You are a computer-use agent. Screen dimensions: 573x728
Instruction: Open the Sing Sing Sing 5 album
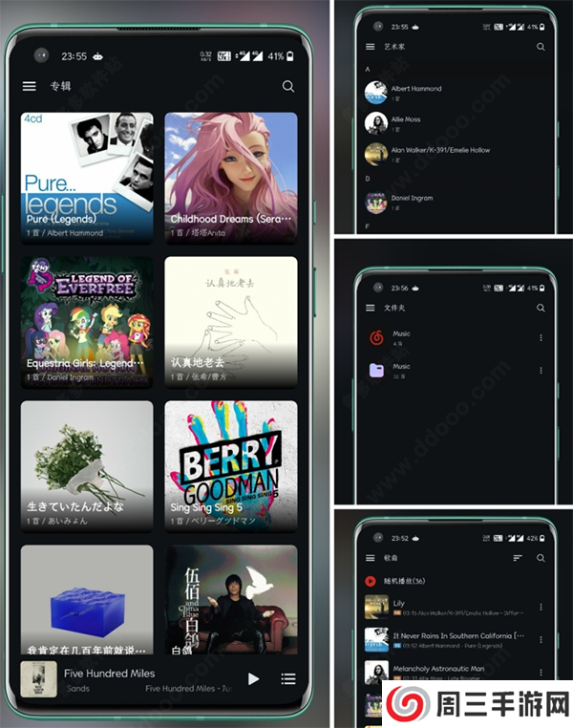[230, 465]
